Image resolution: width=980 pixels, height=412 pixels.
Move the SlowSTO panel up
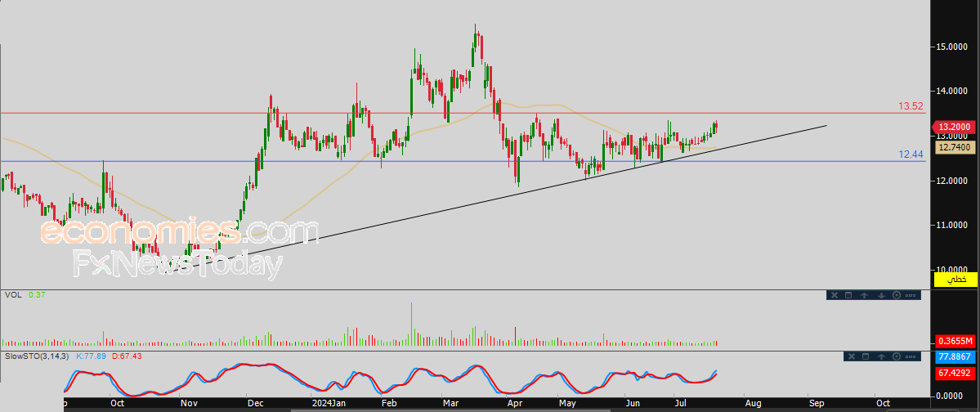point(881,357)
